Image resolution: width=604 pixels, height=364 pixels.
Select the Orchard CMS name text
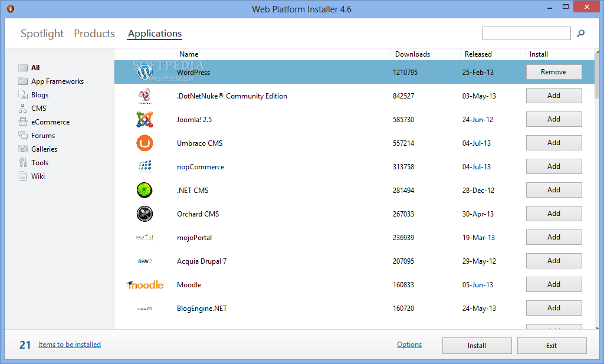[x=198, y=214]
